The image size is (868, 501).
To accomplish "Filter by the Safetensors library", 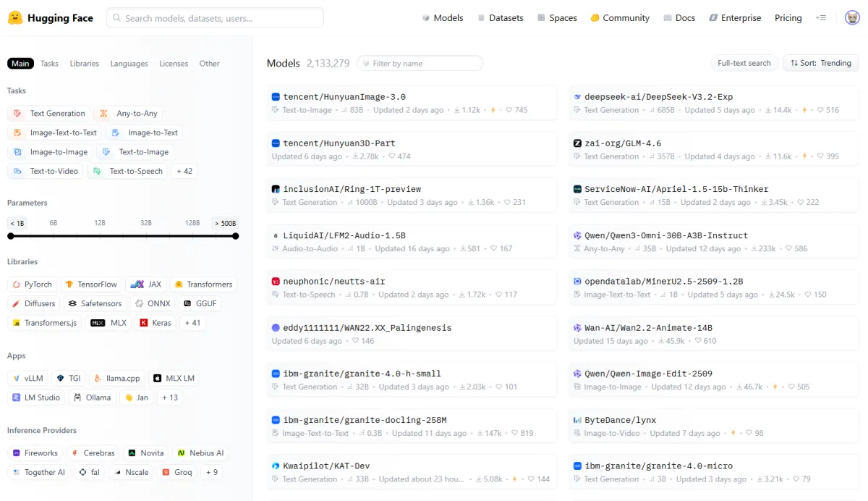I will tap(95, 304).
